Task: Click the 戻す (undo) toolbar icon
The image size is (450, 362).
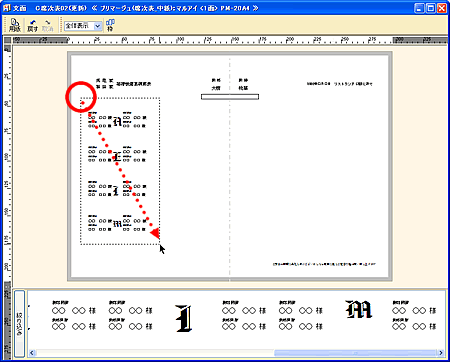Action: point(32,25)
